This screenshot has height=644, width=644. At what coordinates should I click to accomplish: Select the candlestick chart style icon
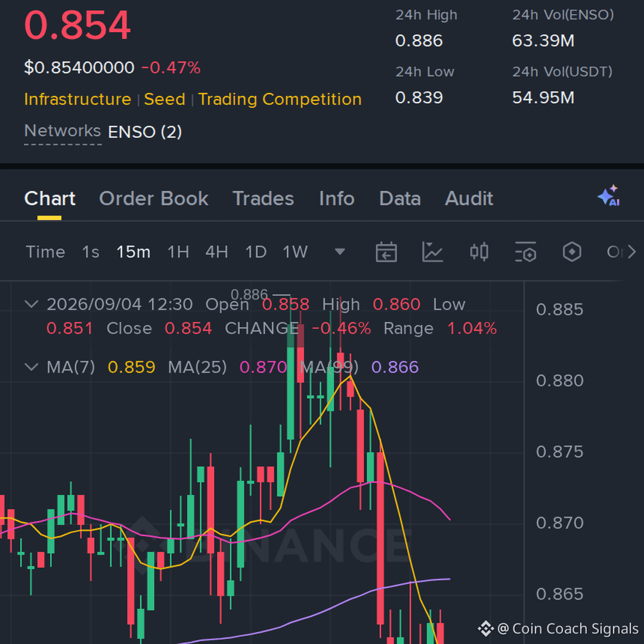[479, 252]
